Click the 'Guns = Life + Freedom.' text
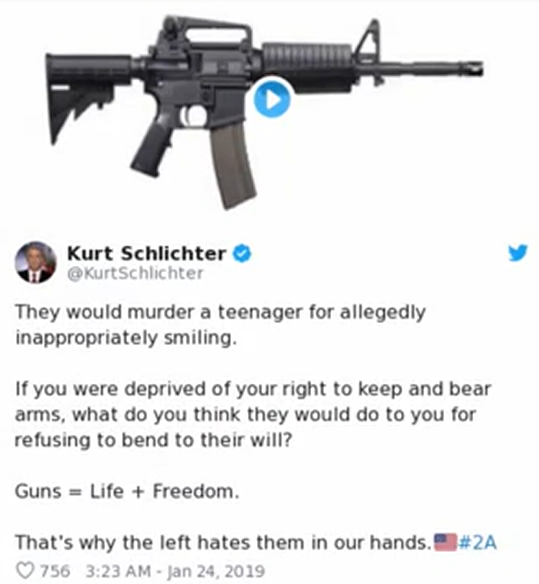The image size is (539, 584). [x=127, y=491]
